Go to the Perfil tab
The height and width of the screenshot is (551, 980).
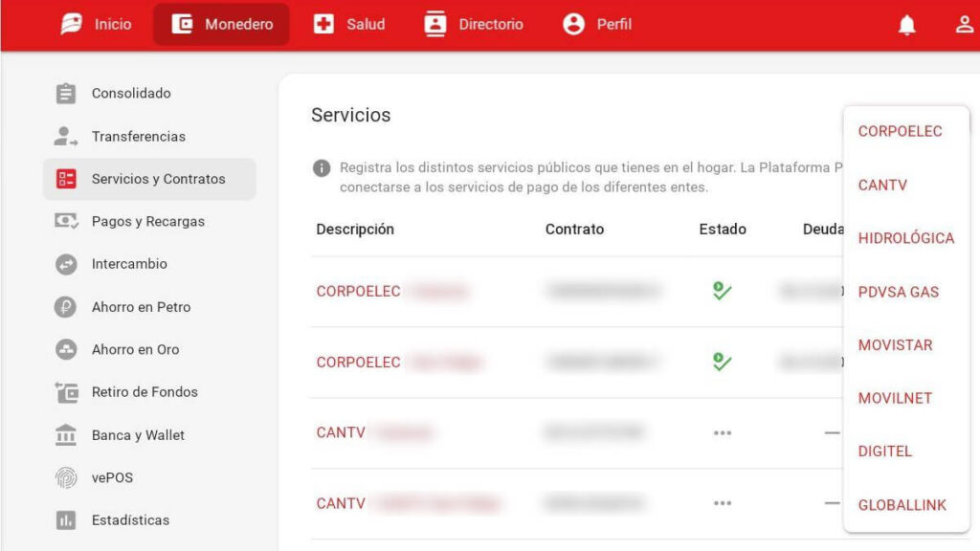[x=597, y=25]
